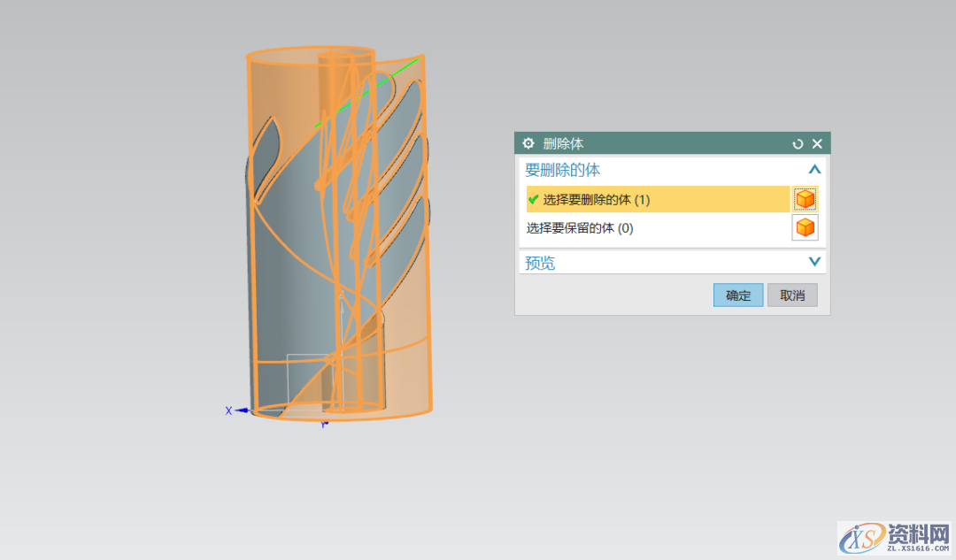
Task: Activate the 选择要保留的体 (0) selection row
Action: coord(655,228)
